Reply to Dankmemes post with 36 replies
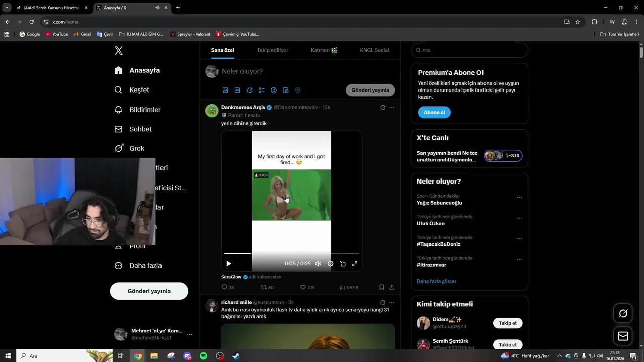 pyautogui.click(x=228, y=287)
